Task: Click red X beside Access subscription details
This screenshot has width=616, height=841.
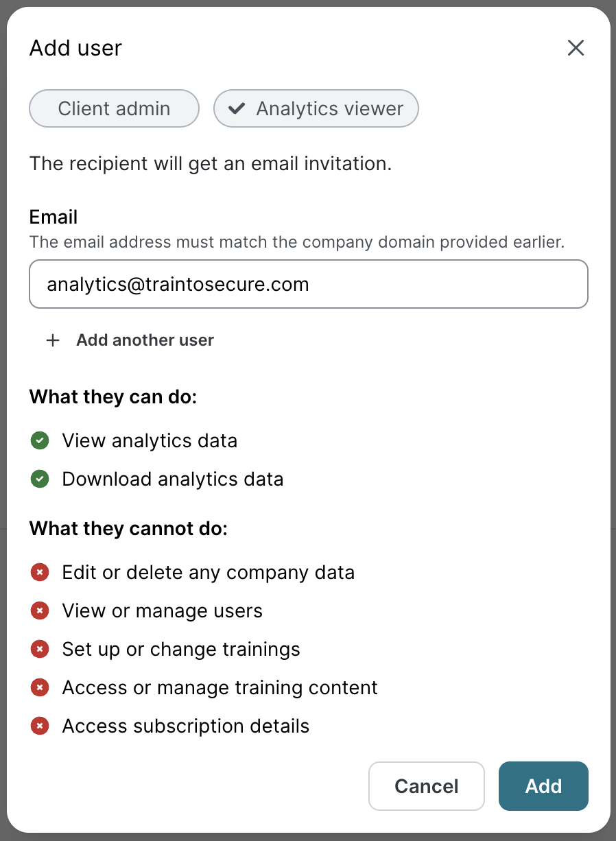Action: point(40,726)
